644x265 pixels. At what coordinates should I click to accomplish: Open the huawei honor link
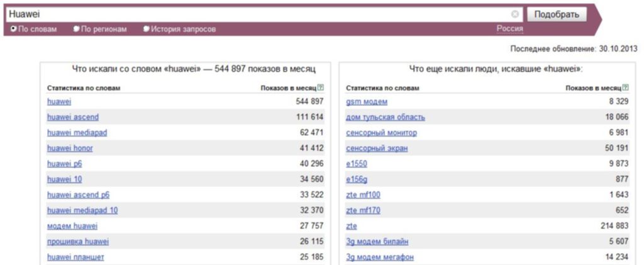click(x=70, y=149)
